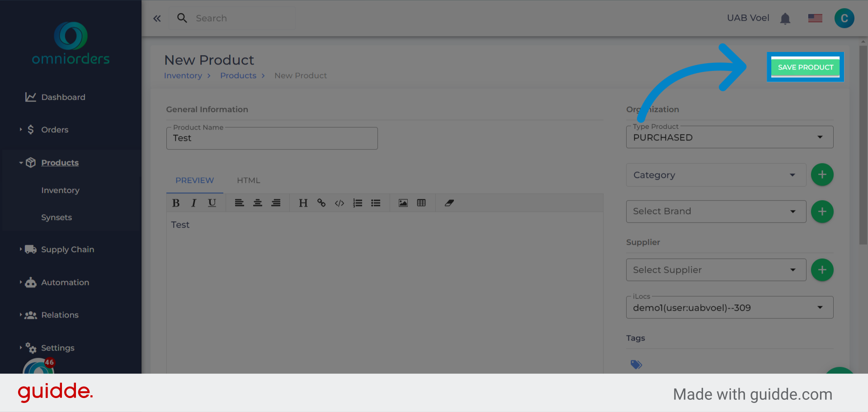Image resolution: width=868 pixels, height=412 pixels.
Task: Switch to the HTML tab
Action: click(x=248, y=180)
